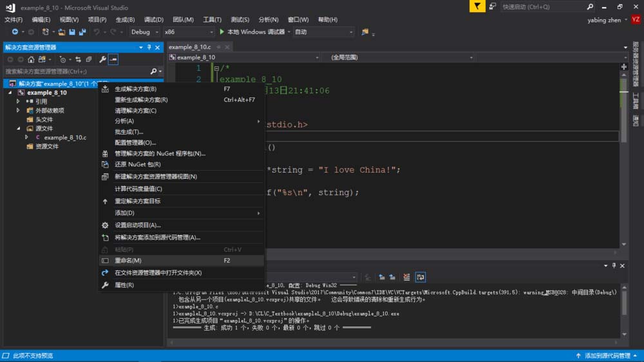This screenshot has width=644, height=362.
Task: Open the x86 platform dropdown
Action: click(x=188, y=32)
